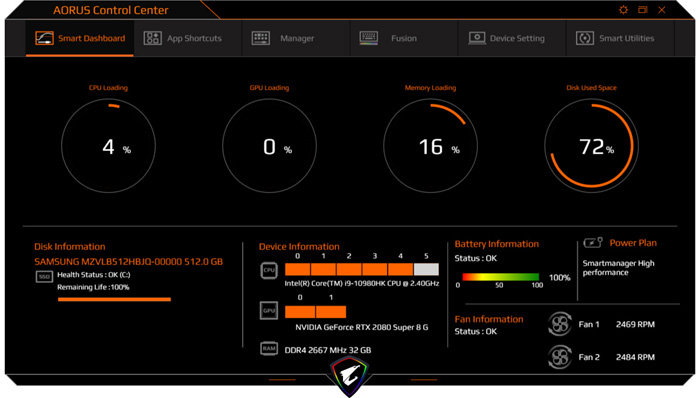Click the Power Plan battery icon
This screenshot has width=700, height=398.
592,243
